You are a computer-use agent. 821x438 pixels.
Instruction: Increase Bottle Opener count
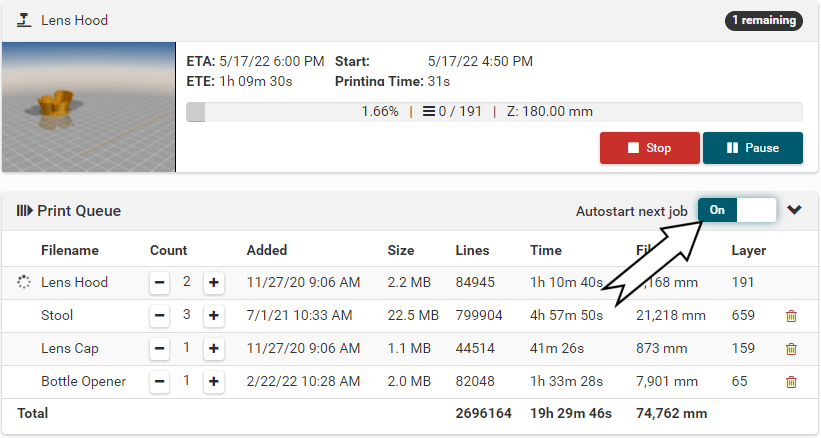(213, 382)
